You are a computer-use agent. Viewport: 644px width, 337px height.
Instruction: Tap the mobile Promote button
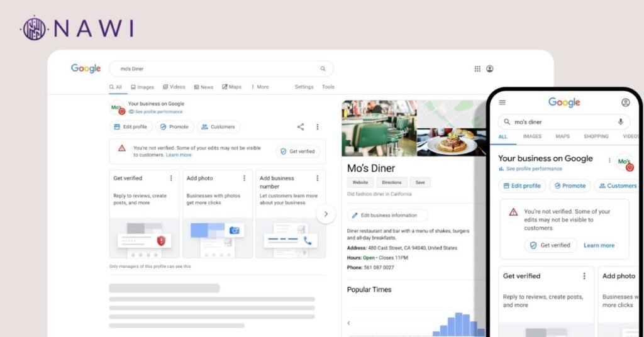(x=570, y=186)
